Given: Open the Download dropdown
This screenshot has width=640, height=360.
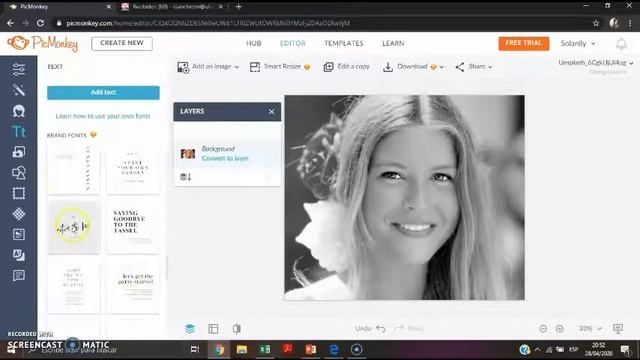Looking at the screenshot, I should coord(413,67).
